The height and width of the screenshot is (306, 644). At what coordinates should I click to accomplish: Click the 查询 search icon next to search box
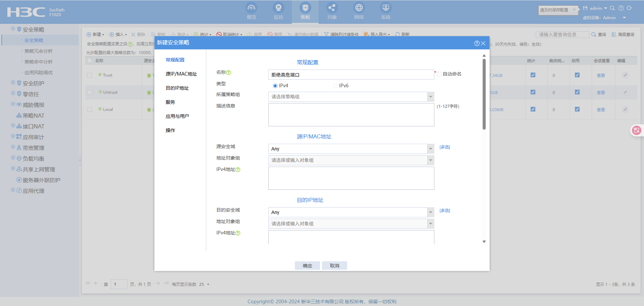[x=594, y=35]
